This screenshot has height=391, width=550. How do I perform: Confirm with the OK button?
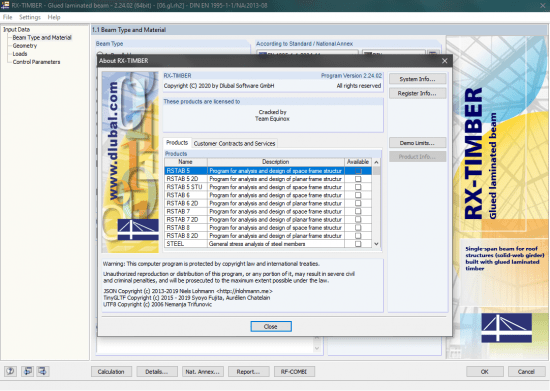click(x=485, y=372)
